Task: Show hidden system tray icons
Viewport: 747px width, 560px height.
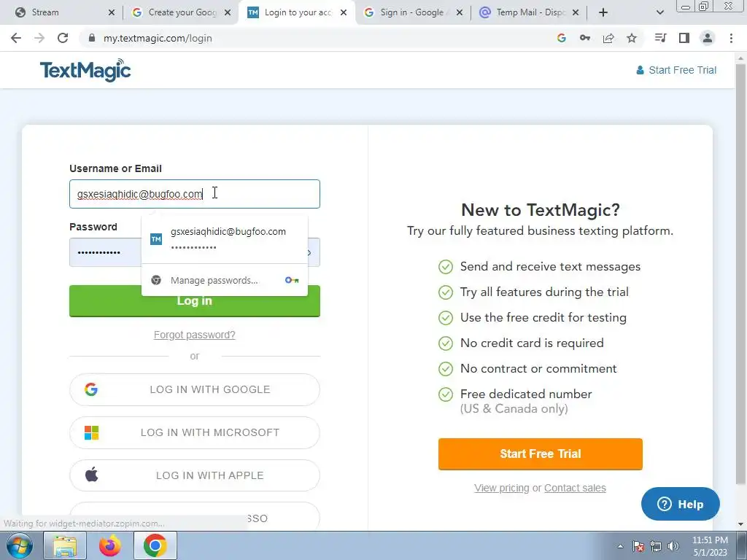Action: pos(620,546)
